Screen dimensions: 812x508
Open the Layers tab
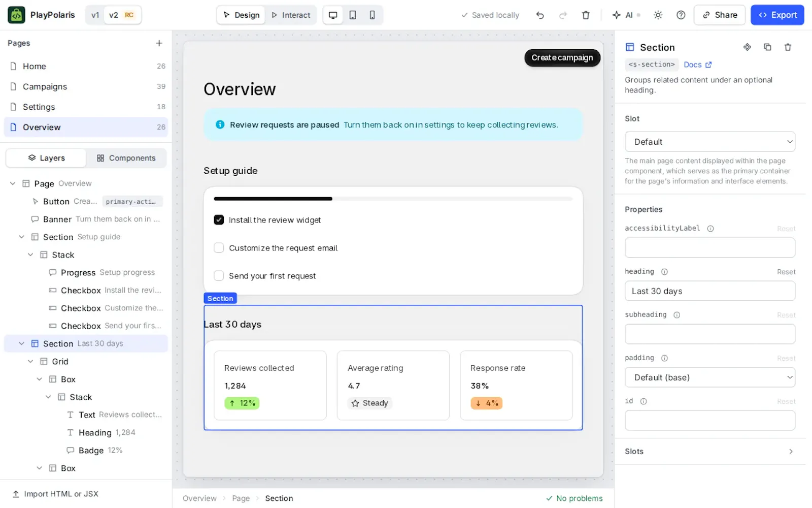(46, 158)
